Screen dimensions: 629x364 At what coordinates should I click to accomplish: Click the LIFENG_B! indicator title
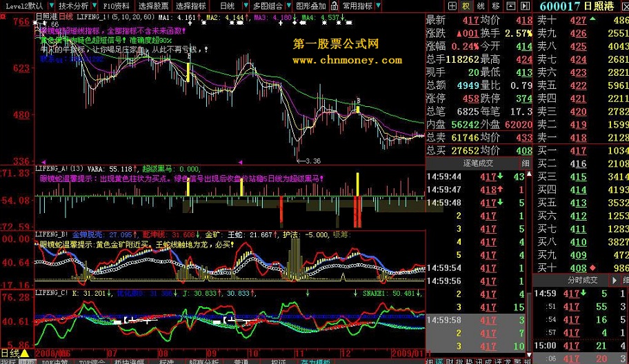(52, 234)
